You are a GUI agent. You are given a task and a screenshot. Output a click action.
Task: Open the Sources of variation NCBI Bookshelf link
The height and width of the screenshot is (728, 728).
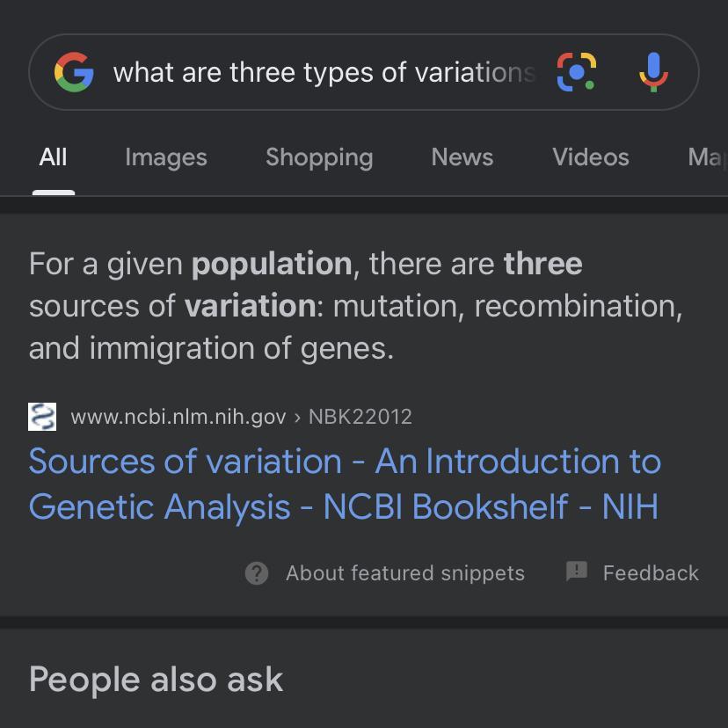click(344, 484)
